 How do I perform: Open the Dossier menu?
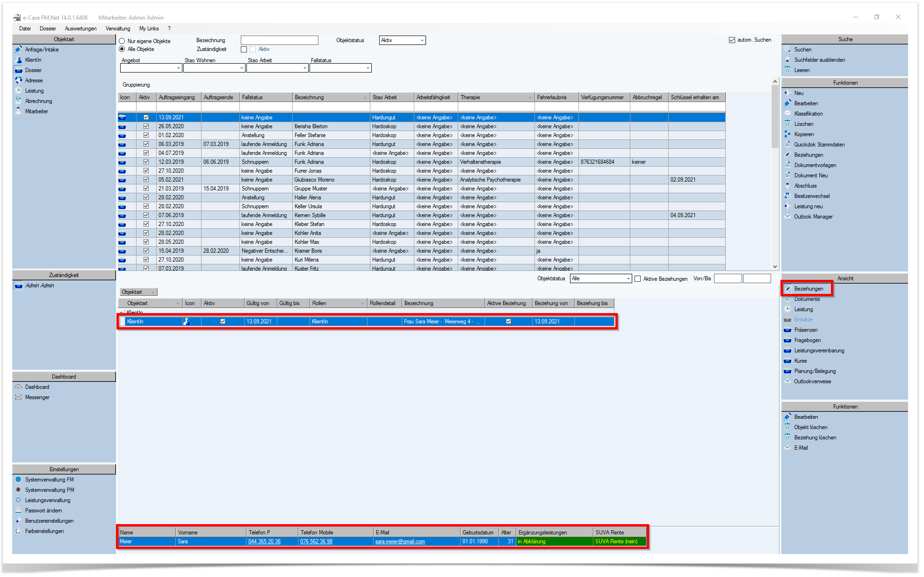click(x=48, y=29)
